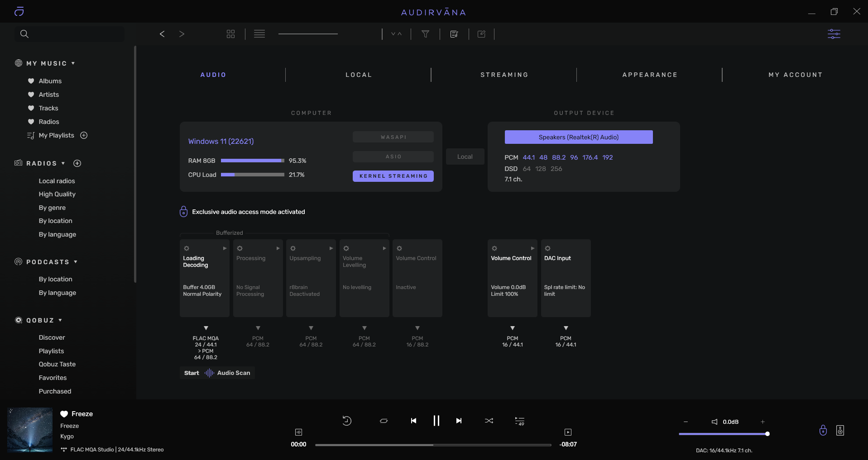
Task: Open the filter funnel icon
Action: click(x=426, y=34)
